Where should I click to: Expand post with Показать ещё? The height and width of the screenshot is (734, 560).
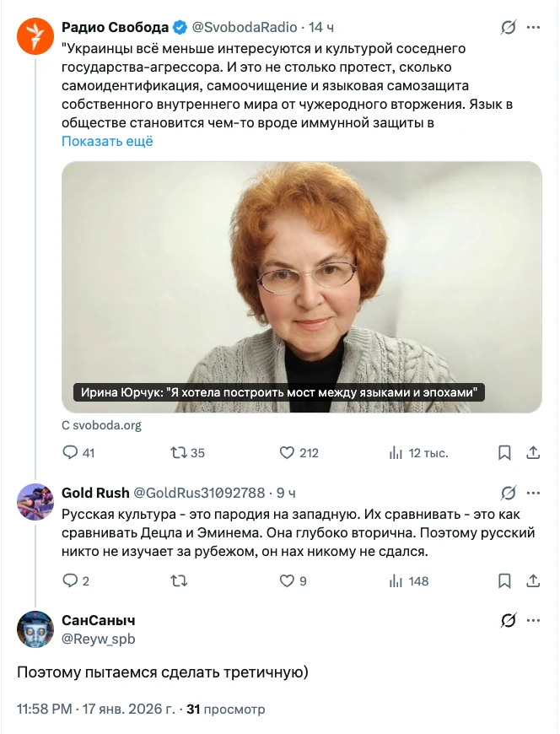point(107,141)
